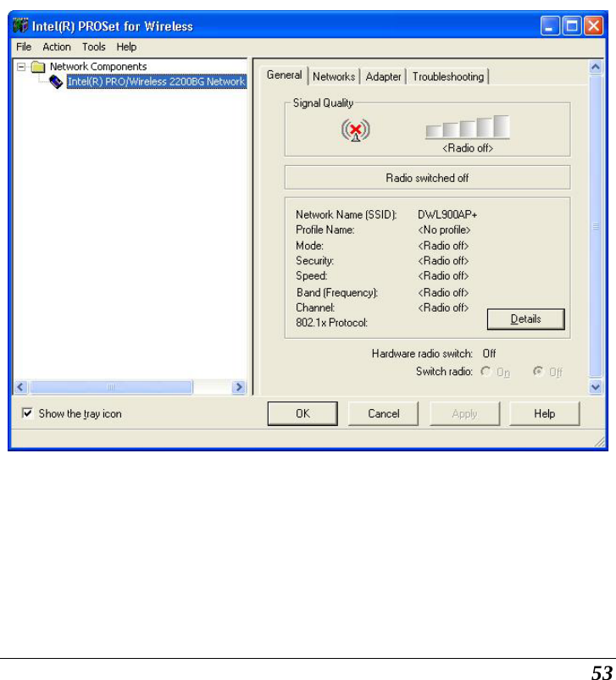Click the PROSet application icon in title bar

20,25
